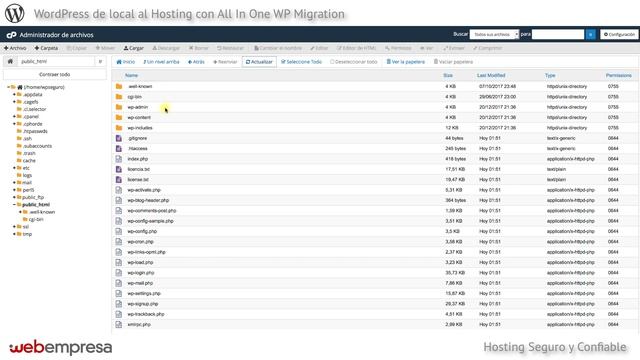Click the Editar toolbar item
This screenshot has width=640, height=360.
[x=319, y=48]
